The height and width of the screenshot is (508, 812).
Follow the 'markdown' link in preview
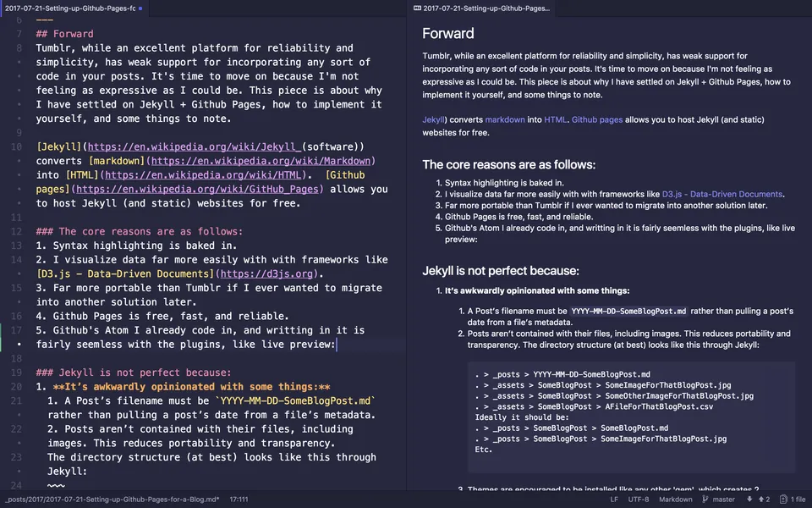coord(505,119)
